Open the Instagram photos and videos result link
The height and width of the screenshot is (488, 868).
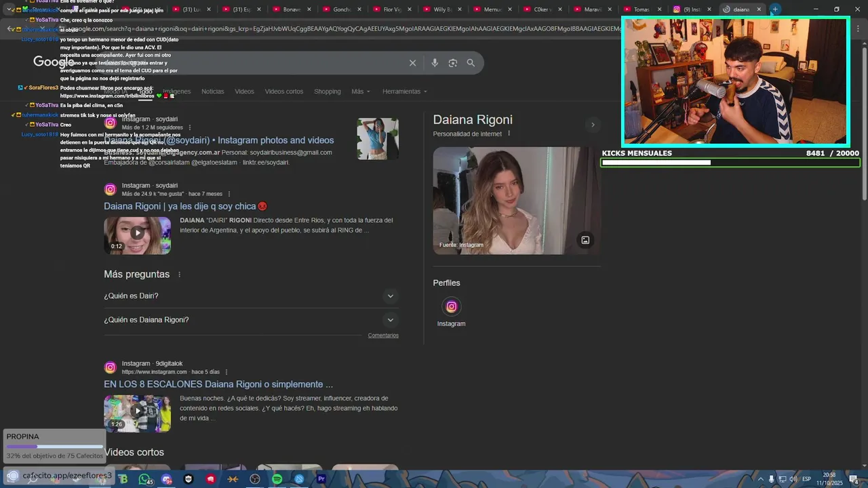point(219,140)
